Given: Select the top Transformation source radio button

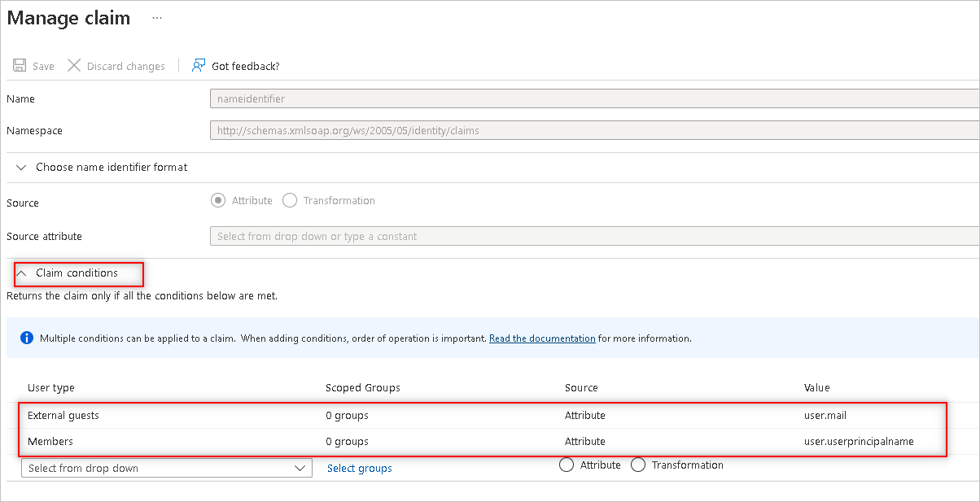Looking at the screenshot, I should pos(290,200).
